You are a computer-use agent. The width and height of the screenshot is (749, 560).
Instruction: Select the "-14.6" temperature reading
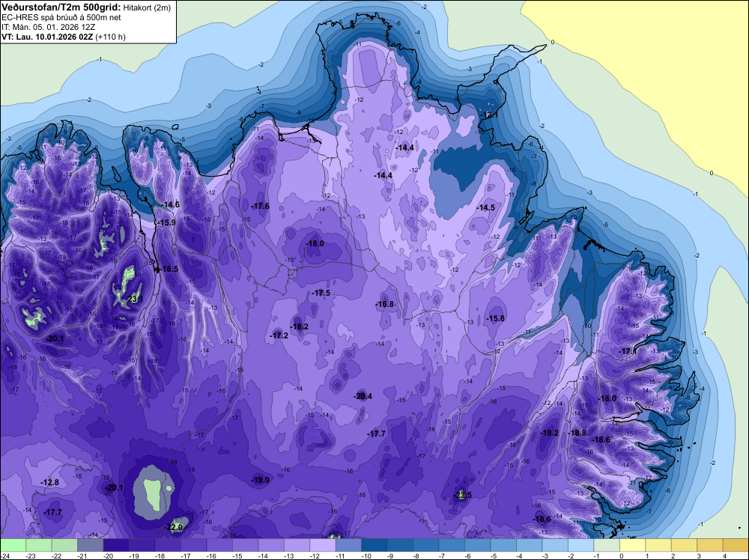coord(170,204)
